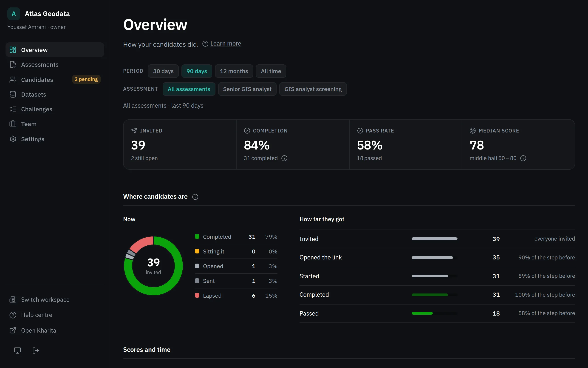The height and width of the screenshot is (368, 588).
Task: Click the help circle icon before Learn more
Action: tap(205, 43)
